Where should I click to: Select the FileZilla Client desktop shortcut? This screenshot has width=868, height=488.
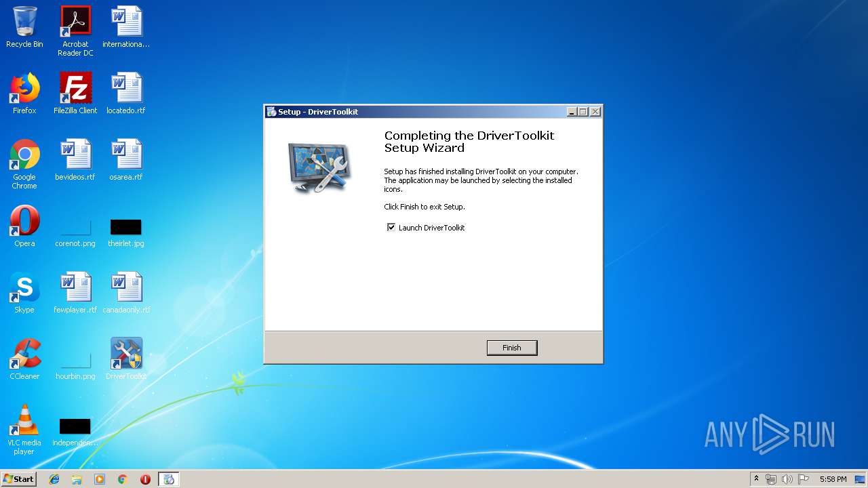pyautogui.click(x=75, y=94)
